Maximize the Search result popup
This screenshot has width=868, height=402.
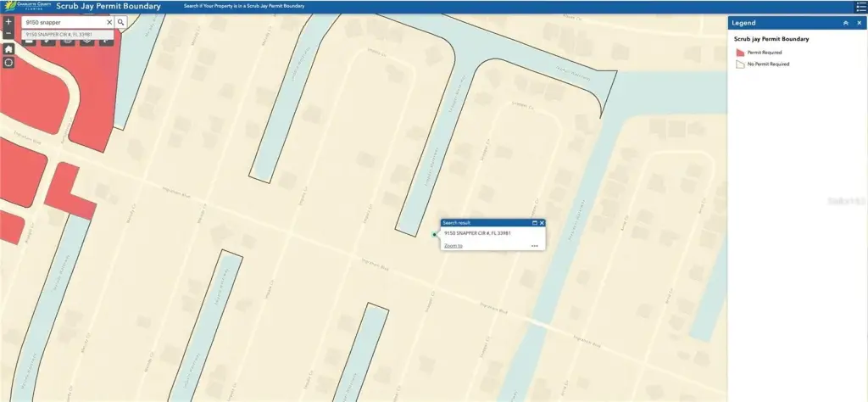pos(534,222)
